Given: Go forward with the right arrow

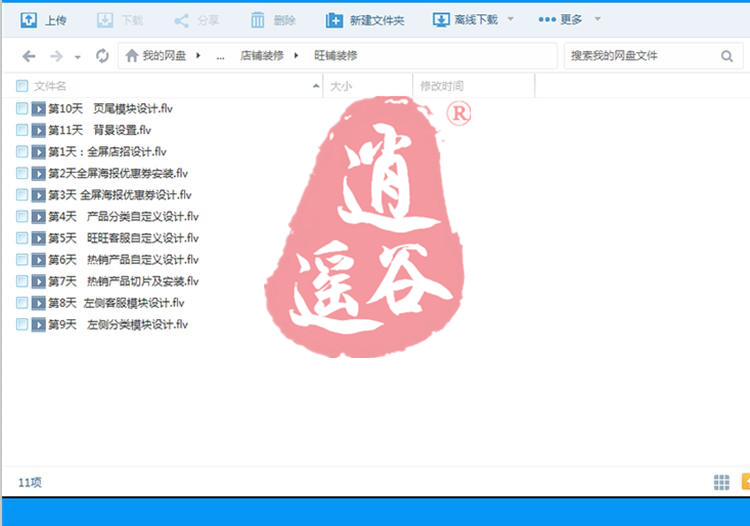Looking at the screenshot, I should (x=56, y=56).
